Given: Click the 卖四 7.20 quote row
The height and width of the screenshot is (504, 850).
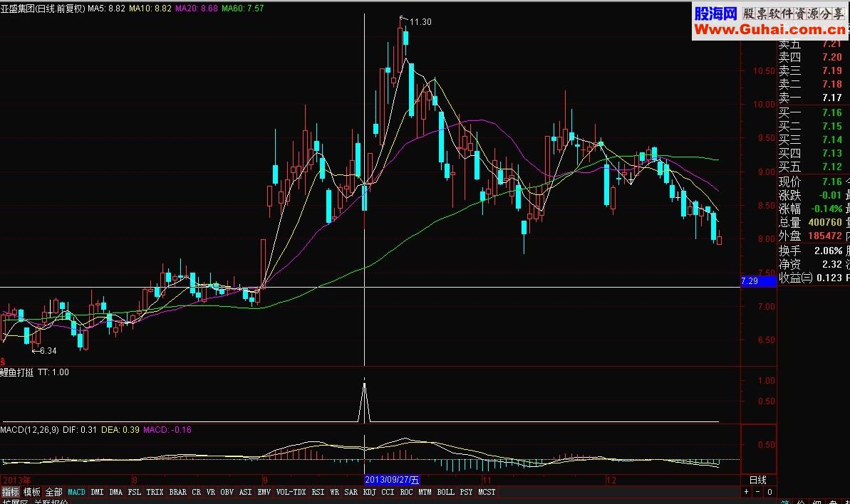Looking at the screenshot, I should (x=811, y=57).
